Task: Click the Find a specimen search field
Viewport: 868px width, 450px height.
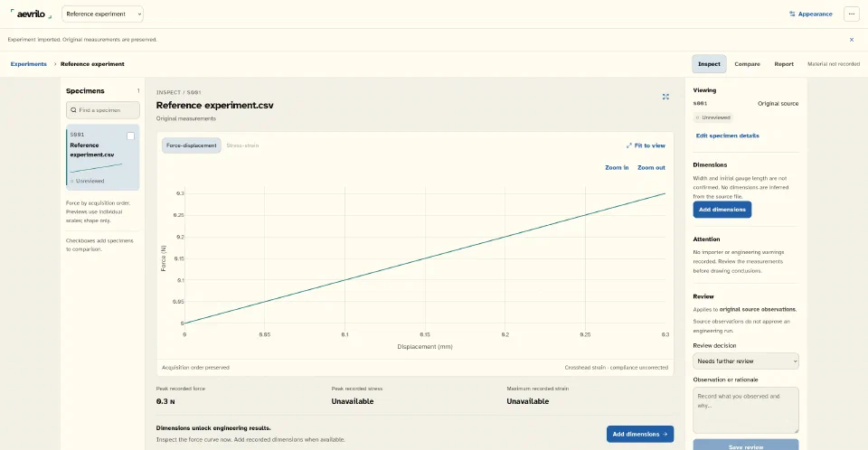Action: [x=103, y=110]
